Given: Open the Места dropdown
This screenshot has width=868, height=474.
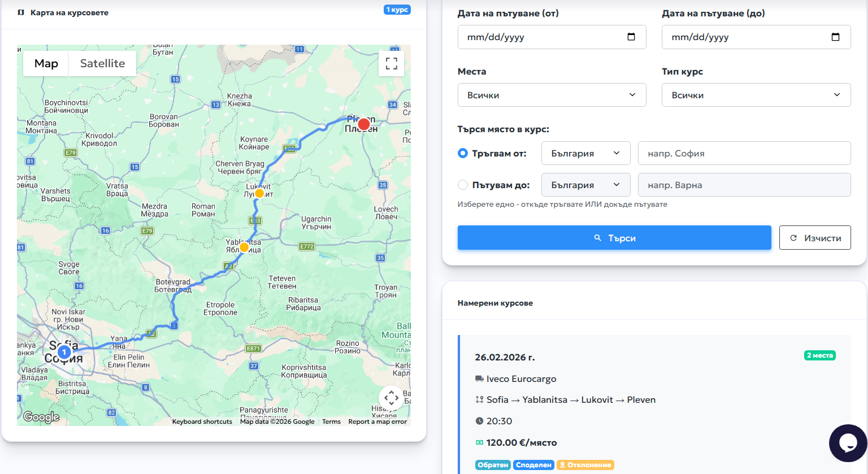Looking at the screenshot, I should 552,95.
